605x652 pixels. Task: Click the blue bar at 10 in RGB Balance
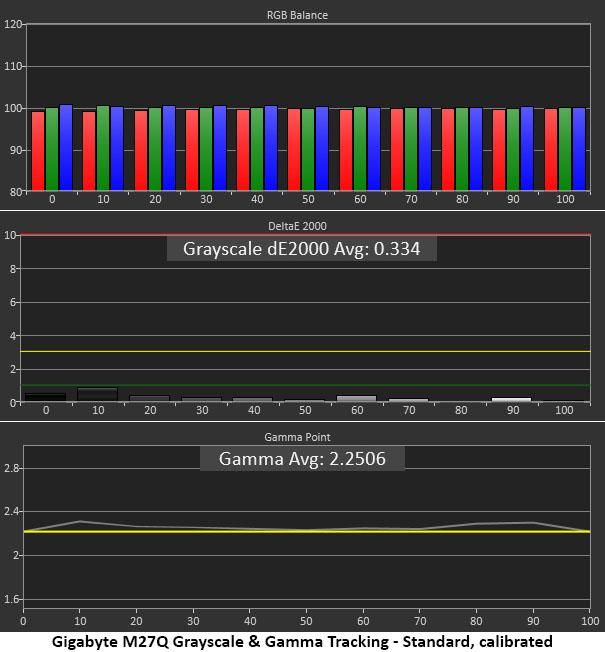pyautogui.click(x=117, y=149)
